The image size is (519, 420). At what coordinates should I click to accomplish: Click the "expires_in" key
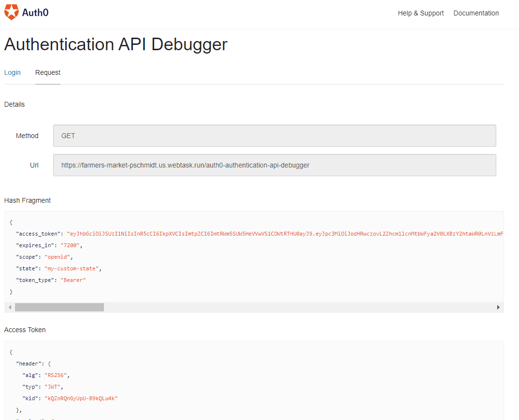tap(35, 245)
